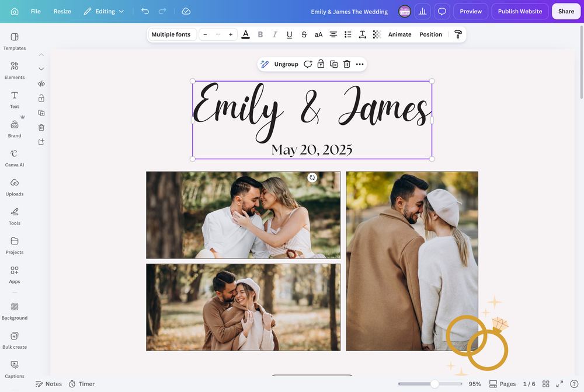Screen dimensions: 584x392
Task: Open the Position panel
Action: 430,34
